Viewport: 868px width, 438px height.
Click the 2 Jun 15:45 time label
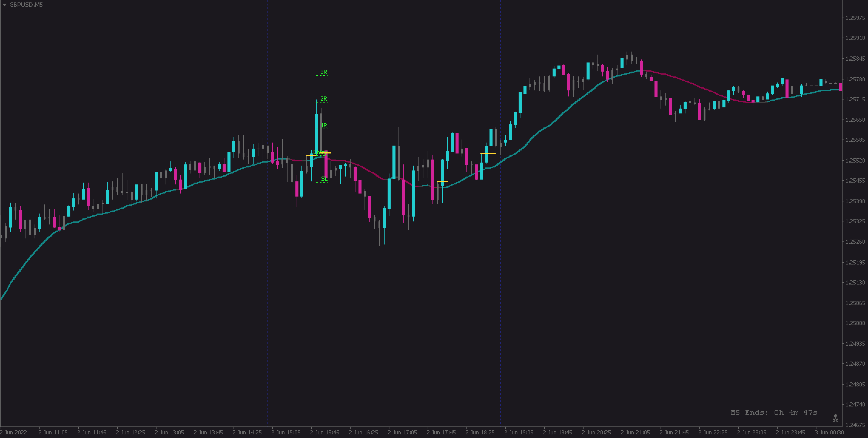point(325,432)
